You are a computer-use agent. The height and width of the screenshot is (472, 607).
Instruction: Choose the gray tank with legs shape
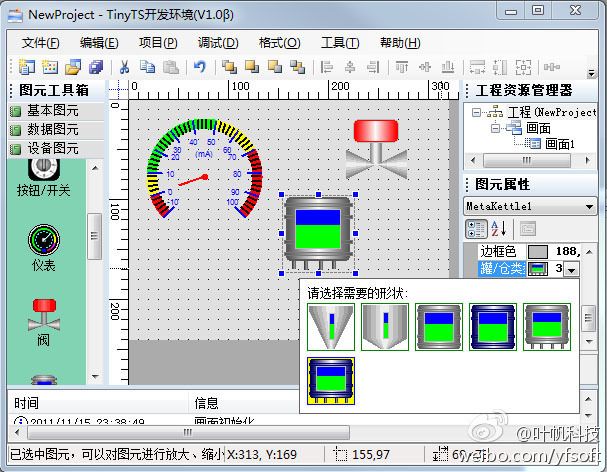547,327
